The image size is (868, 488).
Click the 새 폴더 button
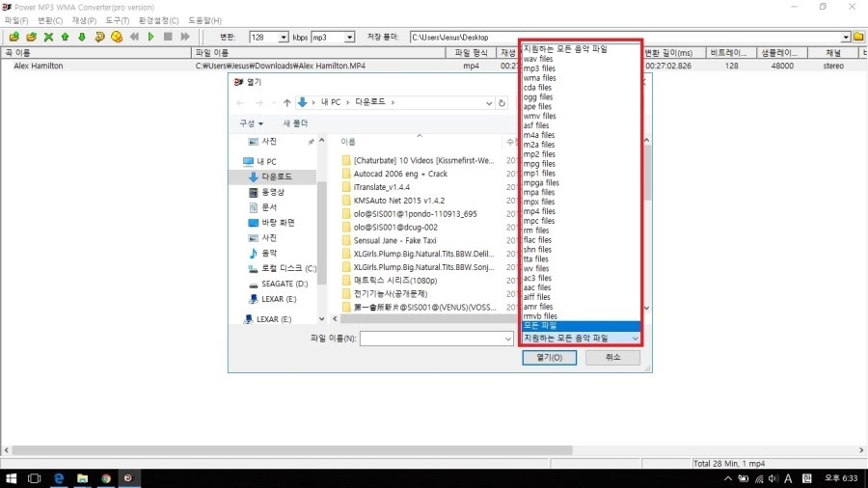[x=295, y=123]
